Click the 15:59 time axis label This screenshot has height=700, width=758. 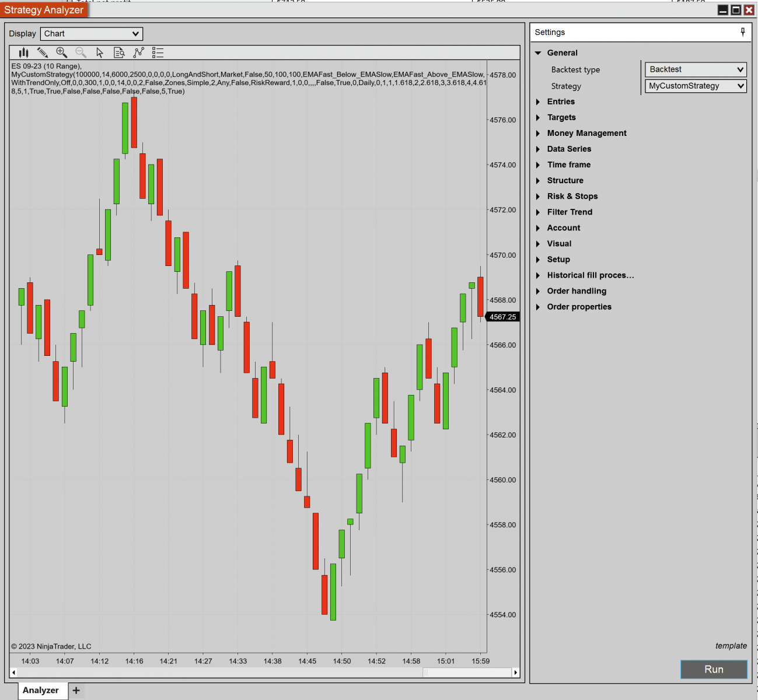click(481, 661)
